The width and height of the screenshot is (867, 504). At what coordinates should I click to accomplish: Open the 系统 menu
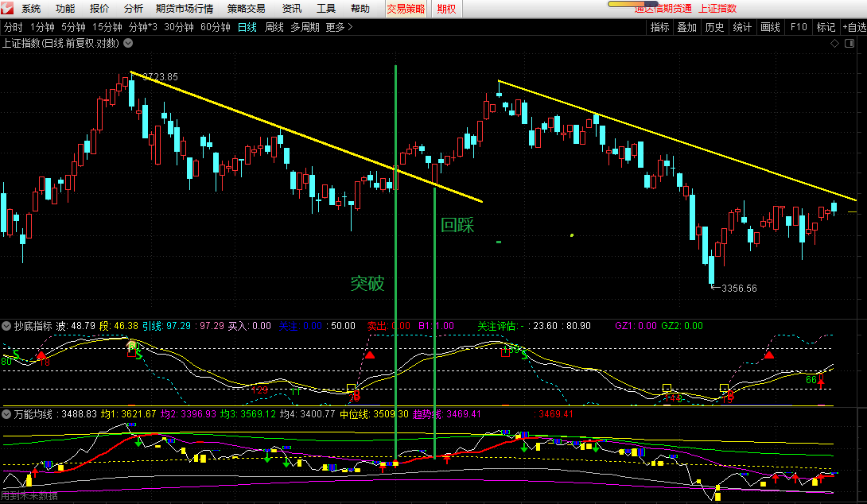point(31,9)
